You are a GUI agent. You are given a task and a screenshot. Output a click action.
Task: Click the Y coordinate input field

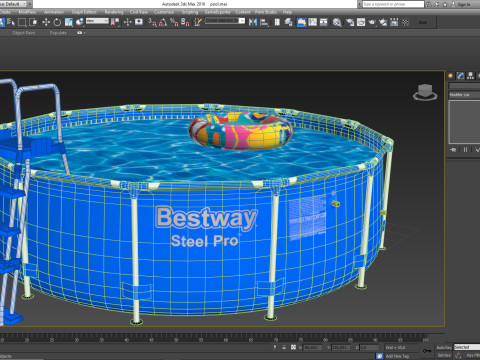[340, 347]
